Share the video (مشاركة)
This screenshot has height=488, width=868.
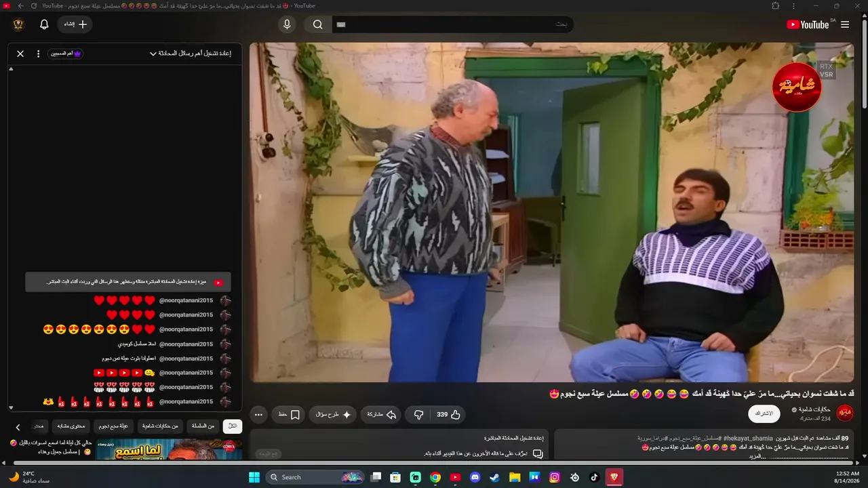(382, 414)
